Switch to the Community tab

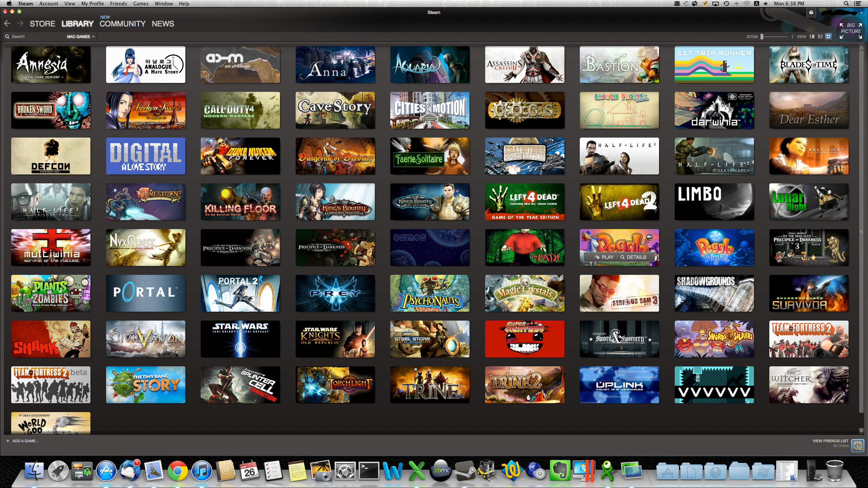tap(122, 24)
